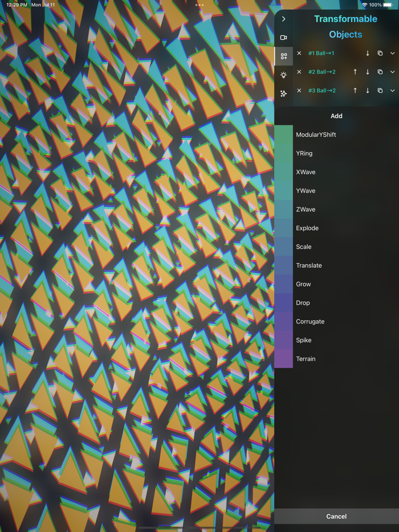
Task: Pick Grow in the Add menu
Action: 336,284
